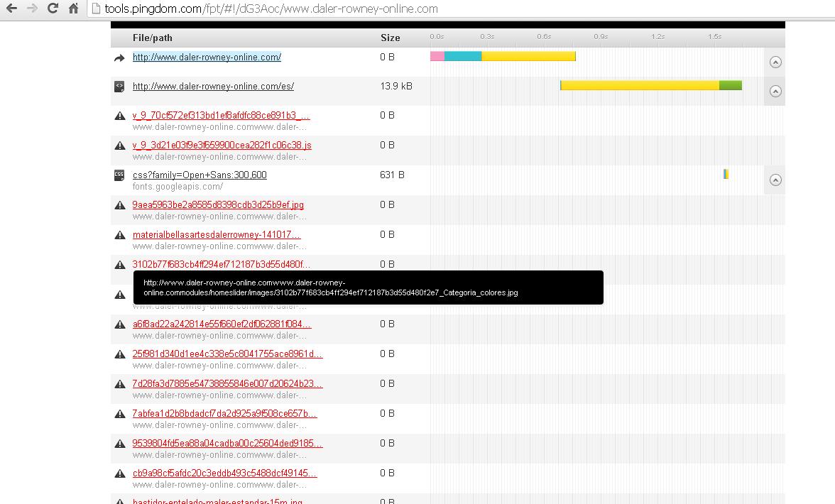Open the 3102b77f683cb4ff294ef712187b3d55d480f link
Viewport: 835px width, 504px height.
[221, 265]
